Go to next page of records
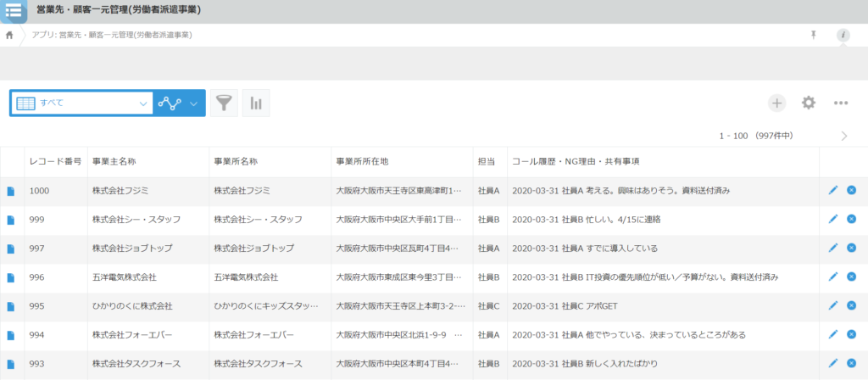Screen dimensions: 868x380 pos(844,136)
